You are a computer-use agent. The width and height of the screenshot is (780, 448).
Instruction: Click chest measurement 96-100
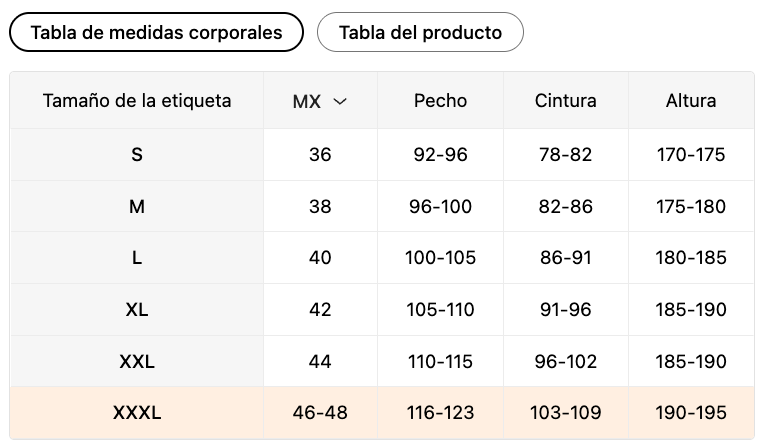pyautogui.click(x=440, y=207)
